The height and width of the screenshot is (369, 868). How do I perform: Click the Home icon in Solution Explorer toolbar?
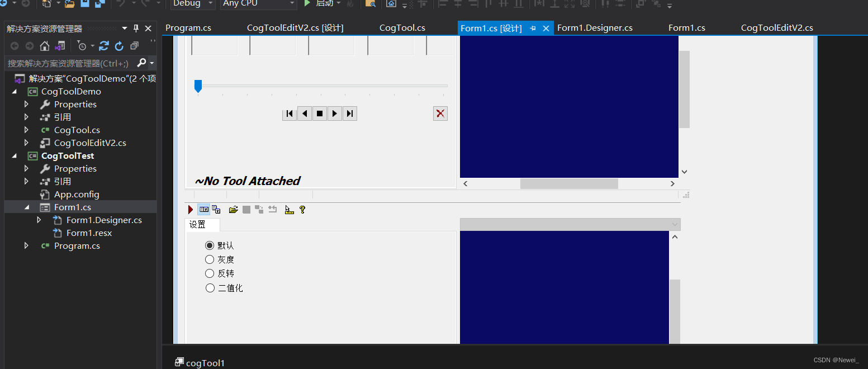[x=44, y=46]
